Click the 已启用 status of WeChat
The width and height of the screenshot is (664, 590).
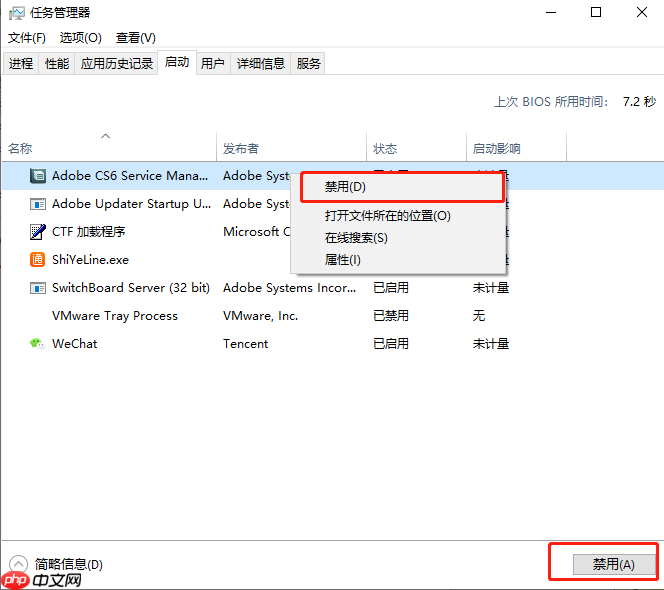(391, 343)
